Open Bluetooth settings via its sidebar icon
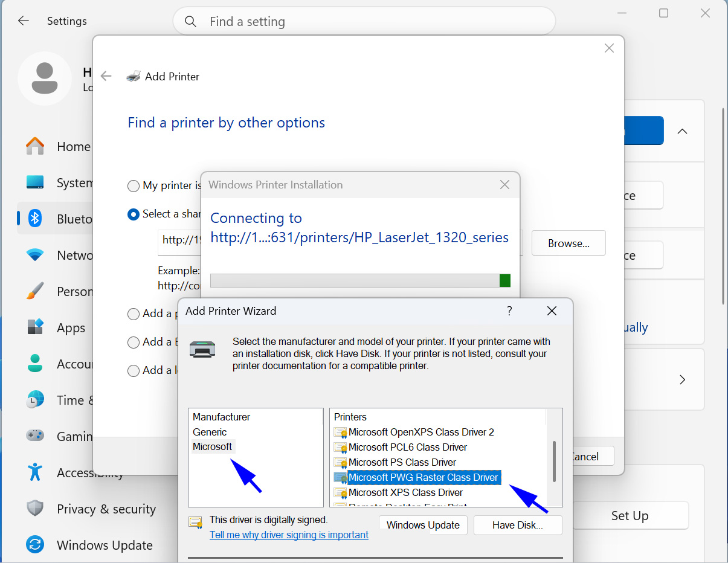728x563 pixels. pyautogui.click(x=35, y=219)
